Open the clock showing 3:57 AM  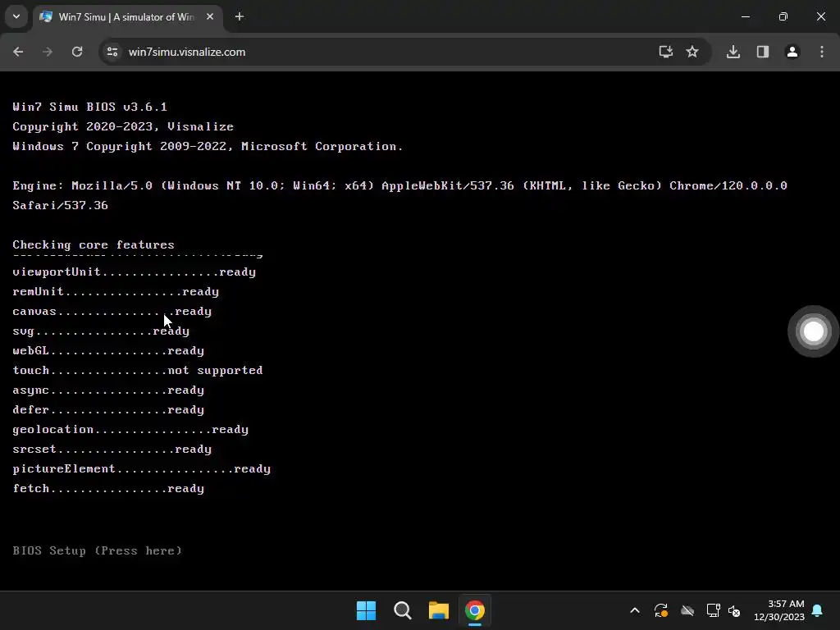tap(779, 610)
